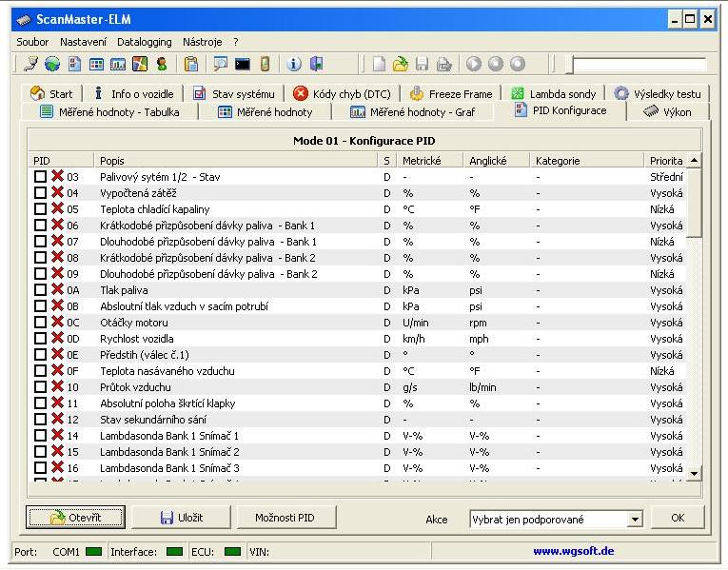Screen dimensions: 728x570
Task: Tick the checkbox for PID 04 Vypočtená zátěž
Action: pos(40,192)
